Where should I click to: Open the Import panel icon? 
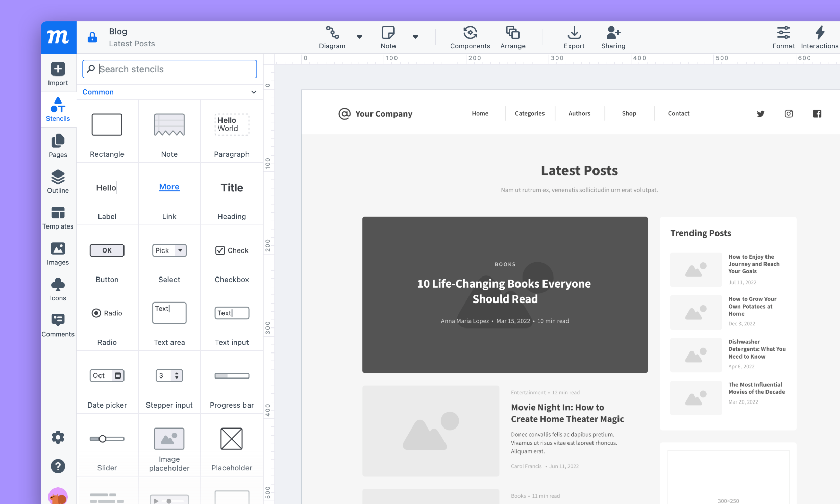point(58,69)
